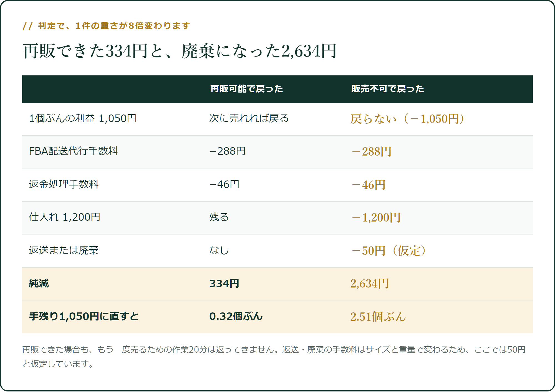This screenshot has width=555, height=392.
Task: Click cell −1,200円
Action: click(376, 218)
